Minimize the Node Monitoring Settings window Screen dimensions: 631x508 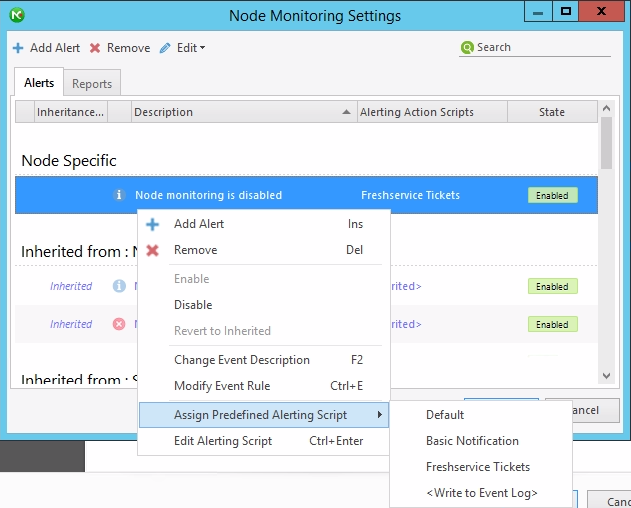point(538,11)
